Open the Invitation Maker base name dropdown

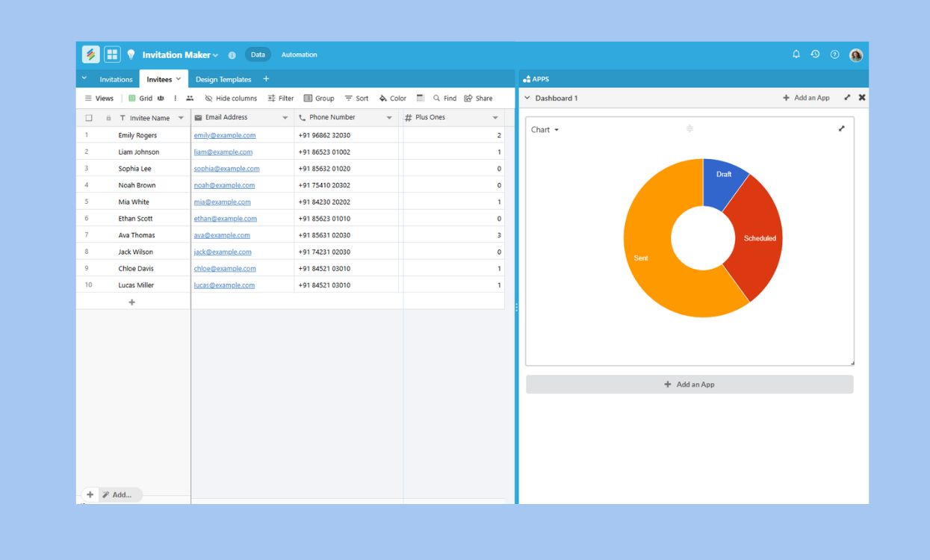pos(215,55)
